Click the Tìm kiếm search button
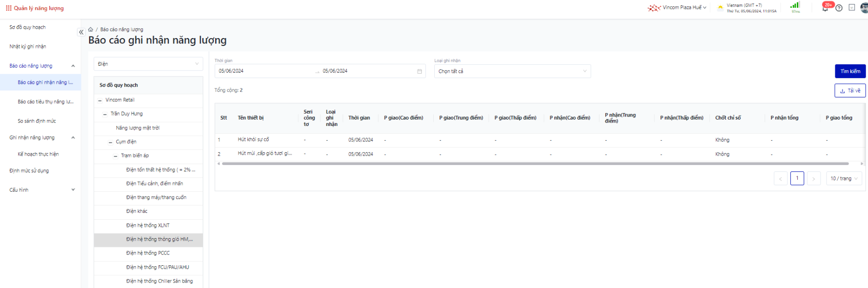 tap(850, 71)
